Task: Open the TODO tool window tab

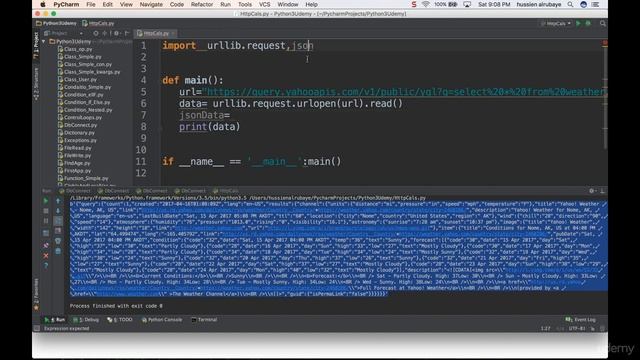Action: tap(120, 320)
